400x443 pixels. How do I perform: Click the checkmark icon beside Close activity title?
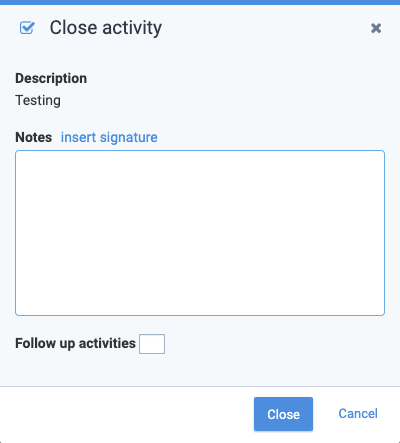pyautogui.click(x=27, y=28)
